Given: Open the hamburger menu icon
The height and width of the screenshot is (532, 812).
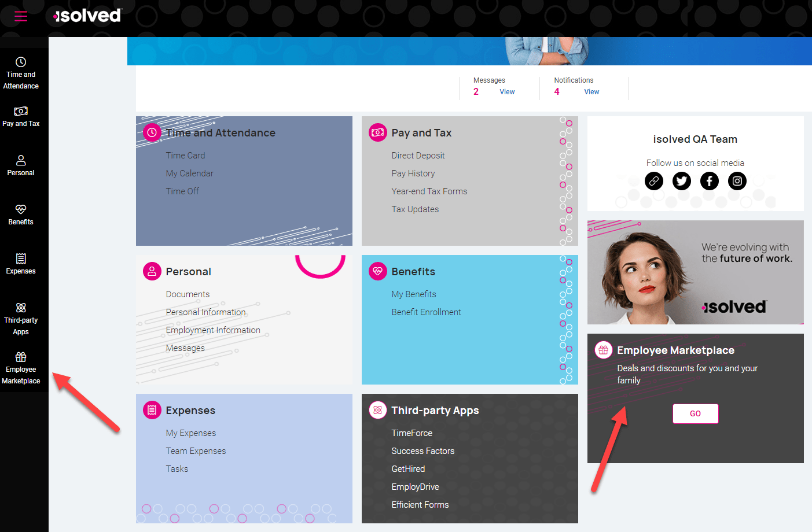Looking at the screenshot, I should (21, 16).
